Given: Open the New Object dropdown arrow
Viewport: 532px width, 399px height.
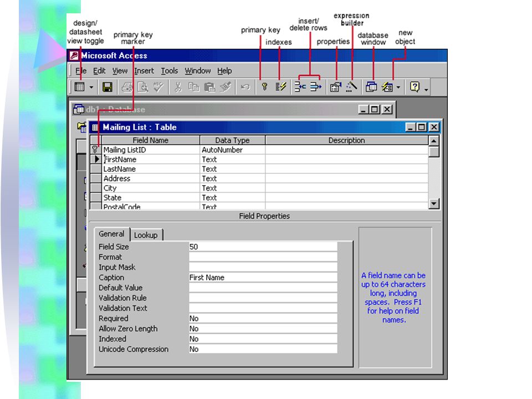Looking at the screenshot, I should (398, 87).
